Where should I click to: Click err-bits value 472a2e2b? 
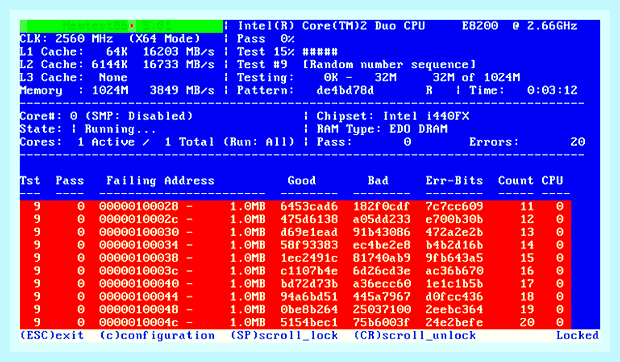pos(454,232)
